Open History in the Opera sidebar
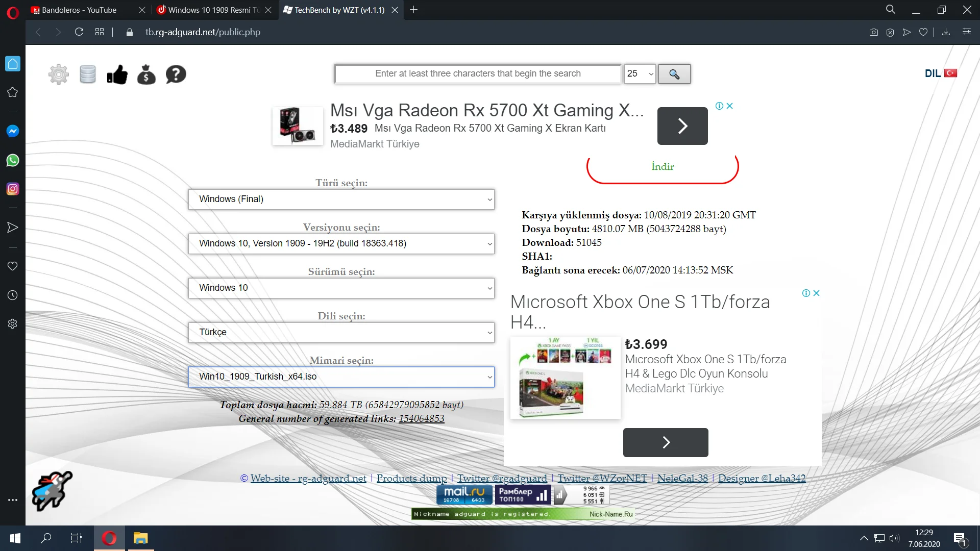The image size is (980, 551). coord(12,294)
